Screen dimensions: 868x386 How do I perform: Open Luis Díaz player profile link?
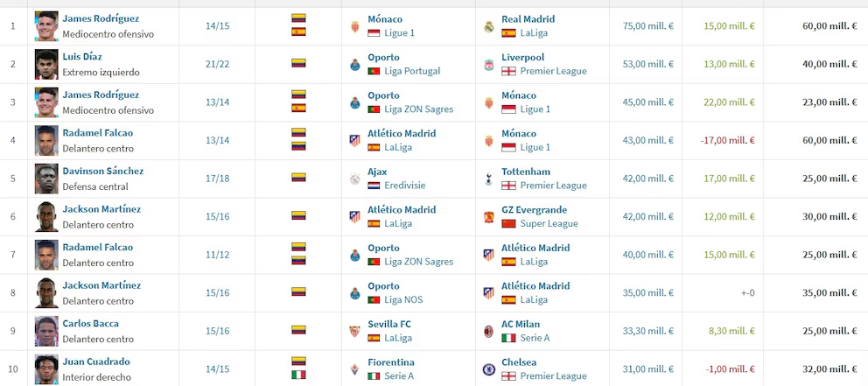[82, 57]
